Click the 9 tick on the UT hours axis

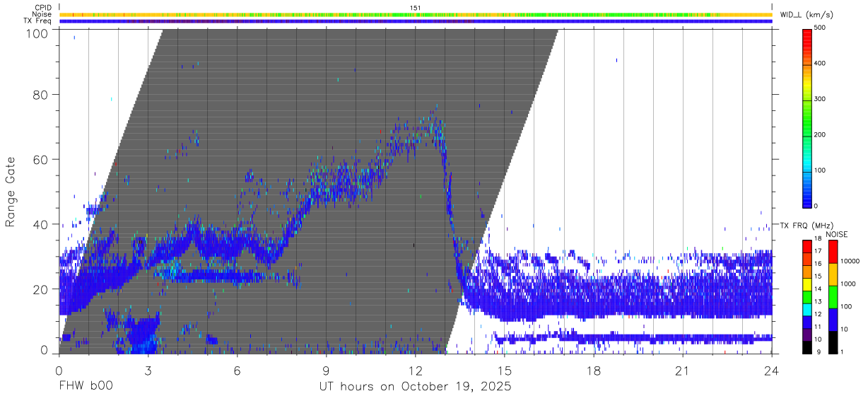(x=326, y=371)
